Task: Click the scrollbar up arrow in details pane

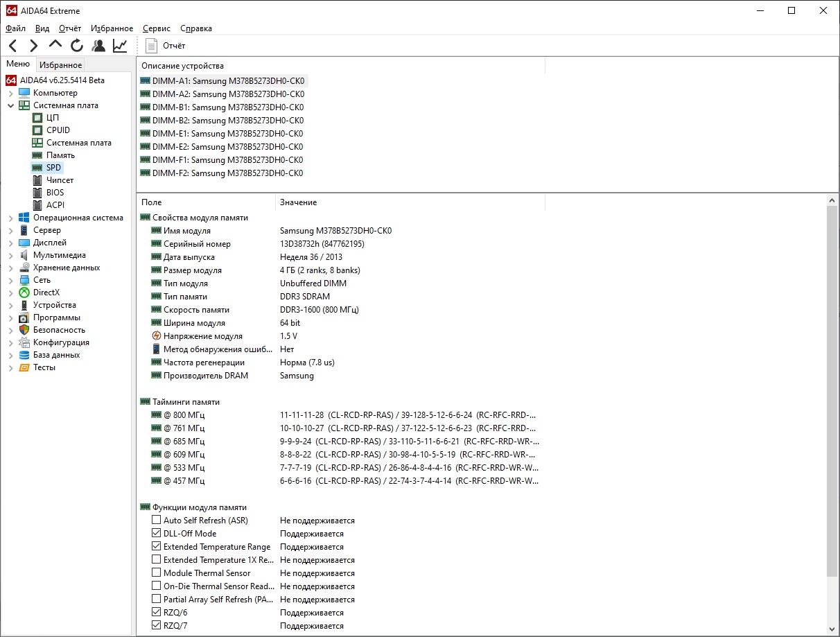Action: tap(832, 200)
